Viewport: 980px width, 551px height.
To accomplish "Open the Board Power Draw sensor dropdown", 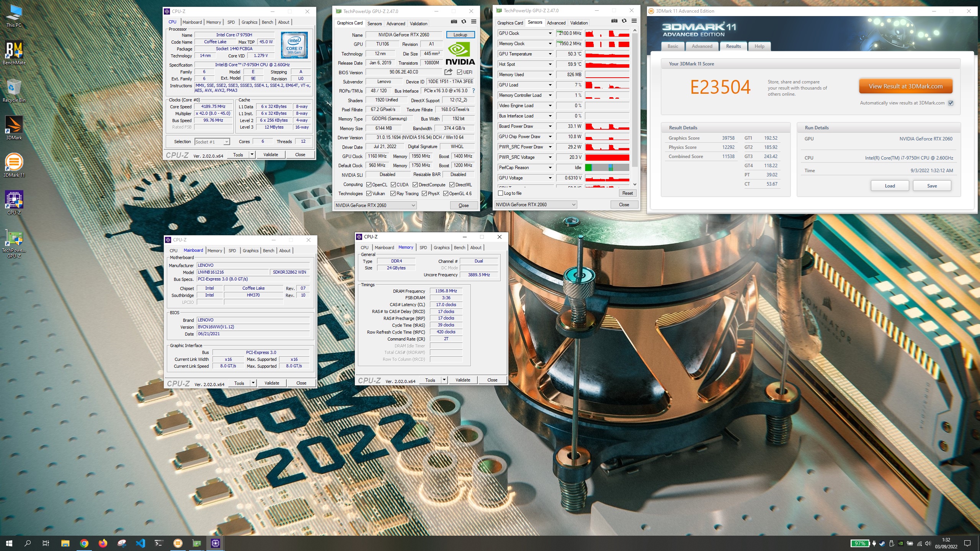I will (550, 126).
